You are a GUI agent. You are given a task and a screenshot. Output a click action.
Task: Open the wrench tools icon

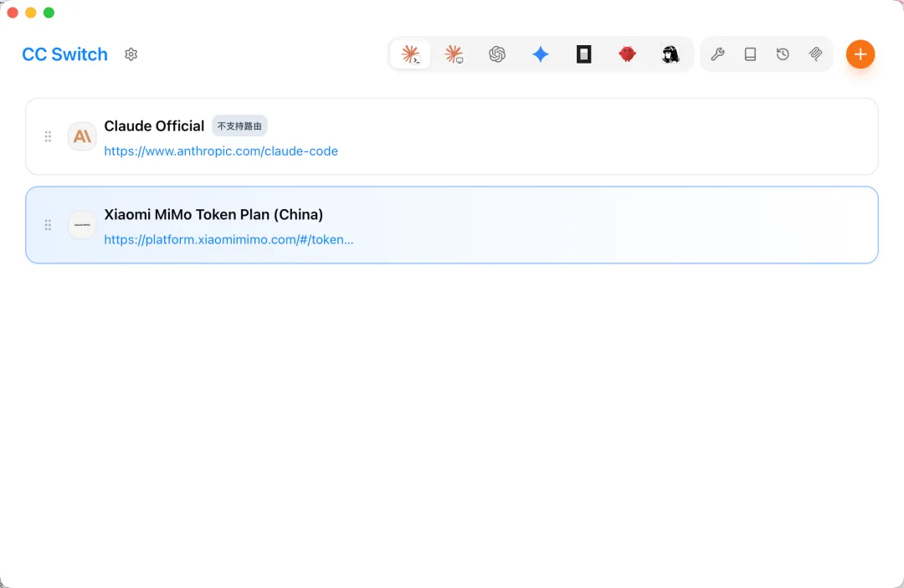tap(718, 54)
